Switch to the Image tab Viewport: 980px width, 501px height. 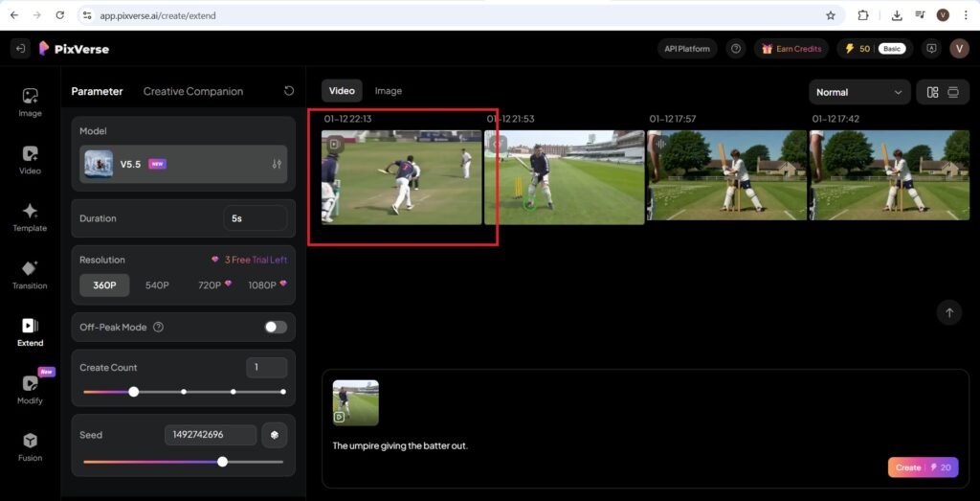[388, 91]
